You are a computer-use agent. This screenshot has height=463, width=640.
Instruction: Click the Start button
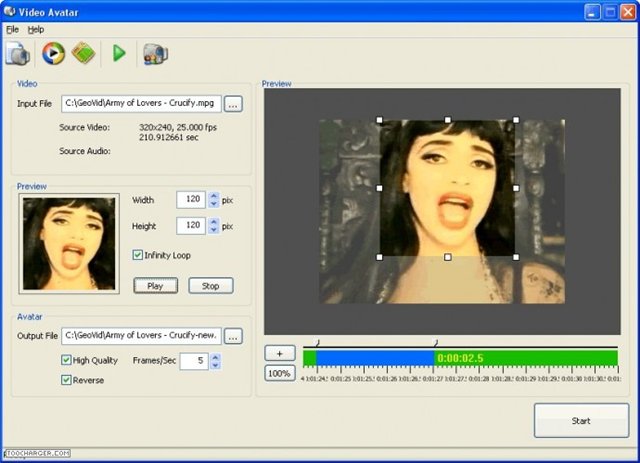coord(581,421)
